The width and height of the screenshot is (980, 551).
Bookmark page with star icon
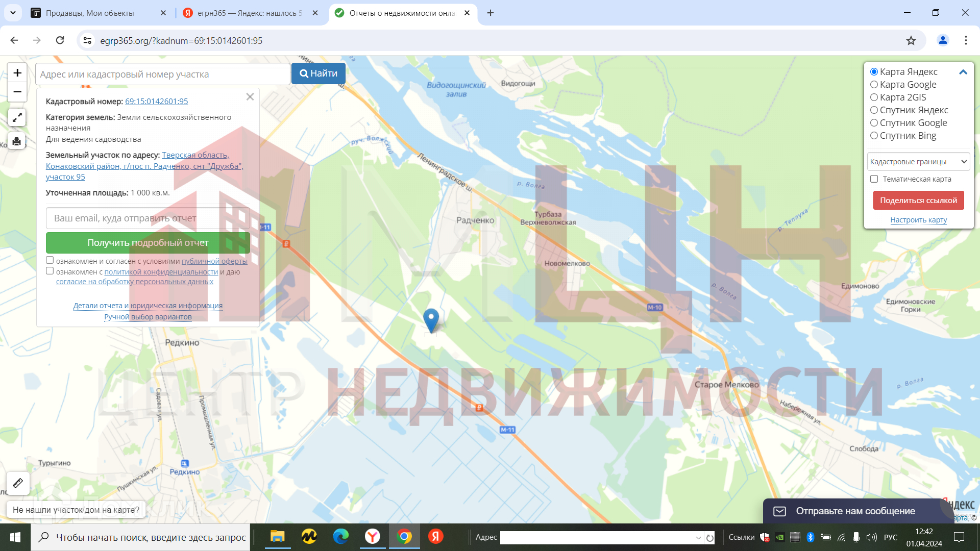point(911,40)
